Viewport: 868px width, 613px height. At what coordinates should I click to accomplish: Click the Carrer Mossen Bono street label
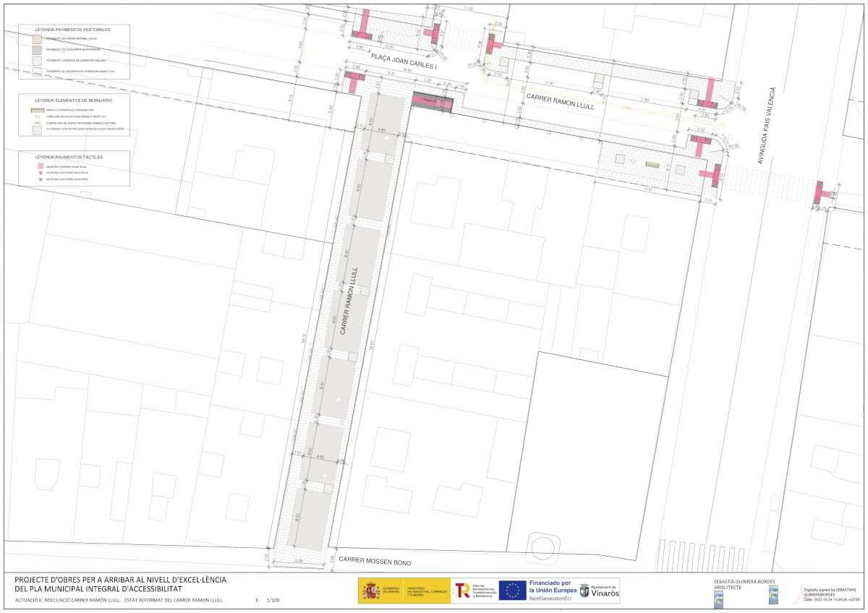pos(379,560)
